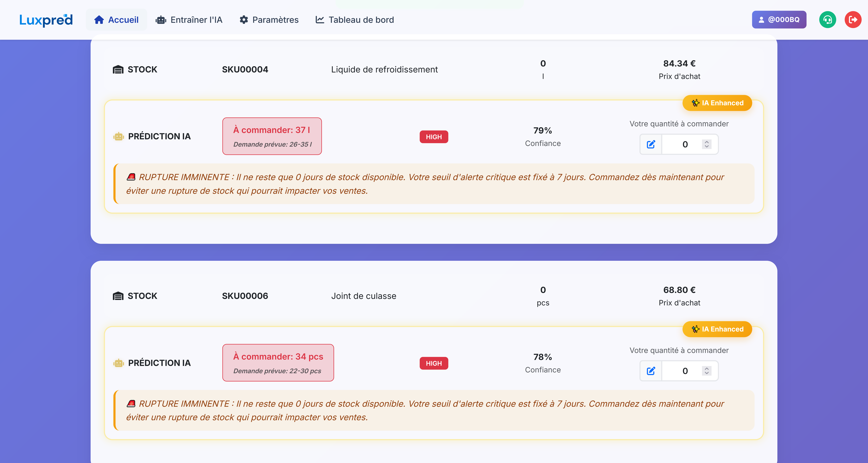Switch to Tableau de bord

pyautogui.click(x=355, y=20)
